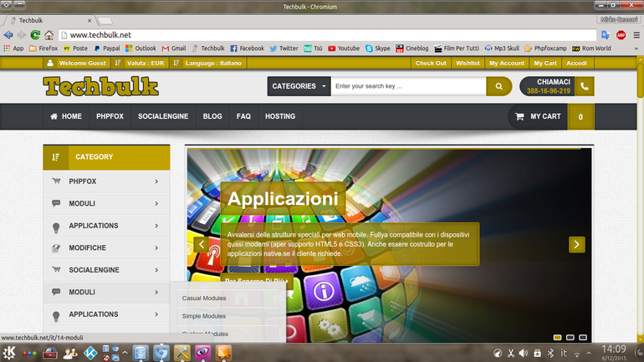Submit search with the magnifier button
The height and width of the screenshot is (362, 644).
(x=499, y=86)
